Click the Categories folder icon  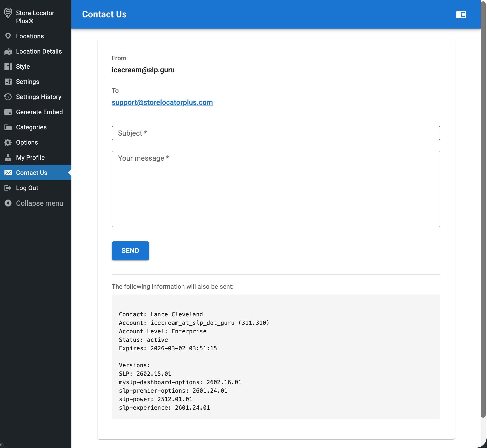coord(8,127)
